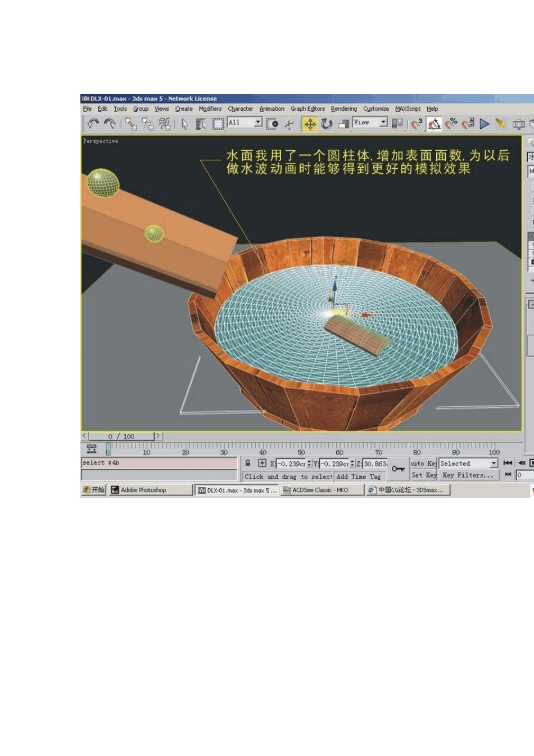Image resolution: width=534 pixels, height=756 pixels.
Task: Open the Key Filters dialog
Action: click(469, 475)
